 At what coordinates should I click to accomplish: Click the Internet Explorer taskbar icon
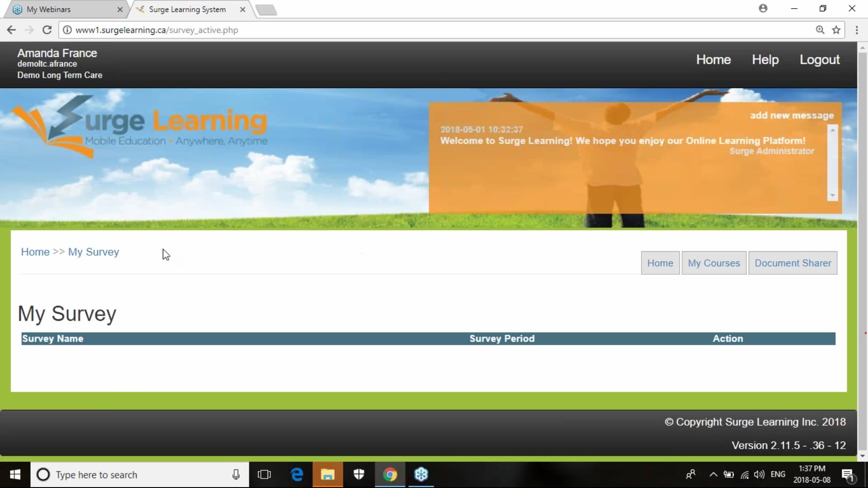[297, 474]
